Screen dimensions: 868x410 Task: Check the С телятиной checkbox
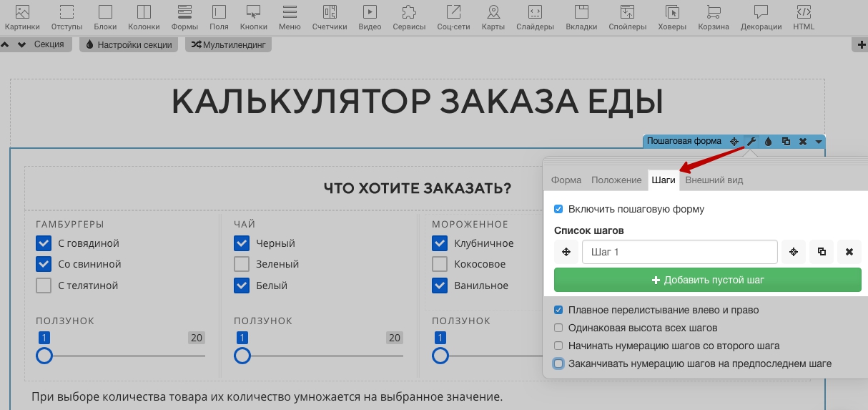point(44,285)
